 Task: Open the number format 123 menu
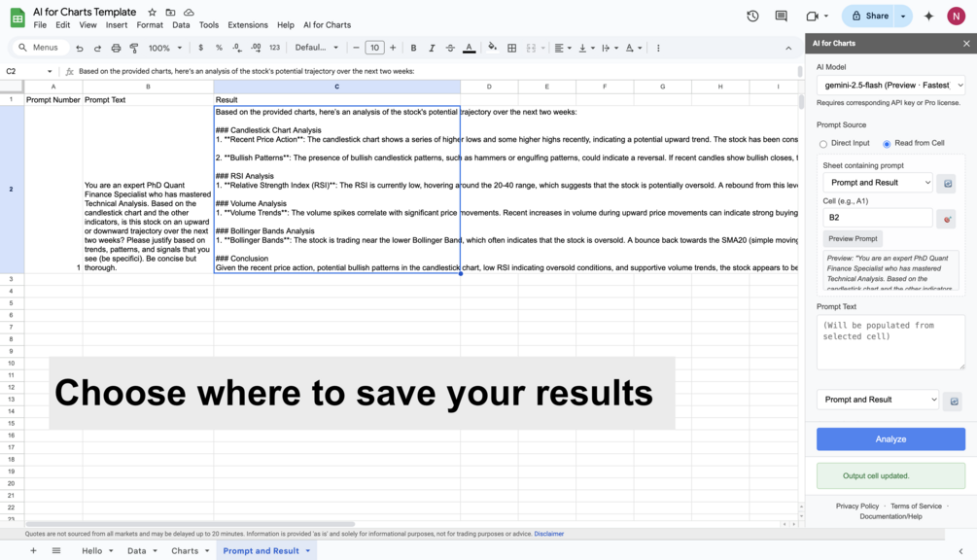tap(274, 48)
